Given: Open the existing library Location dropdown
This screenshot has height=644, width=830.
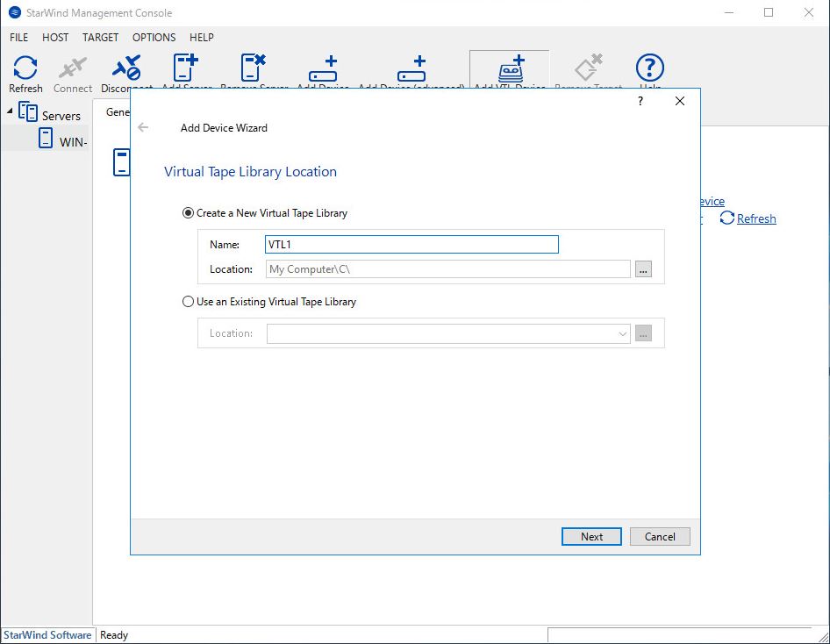Looking at the screenshot, I should (623, 334).
